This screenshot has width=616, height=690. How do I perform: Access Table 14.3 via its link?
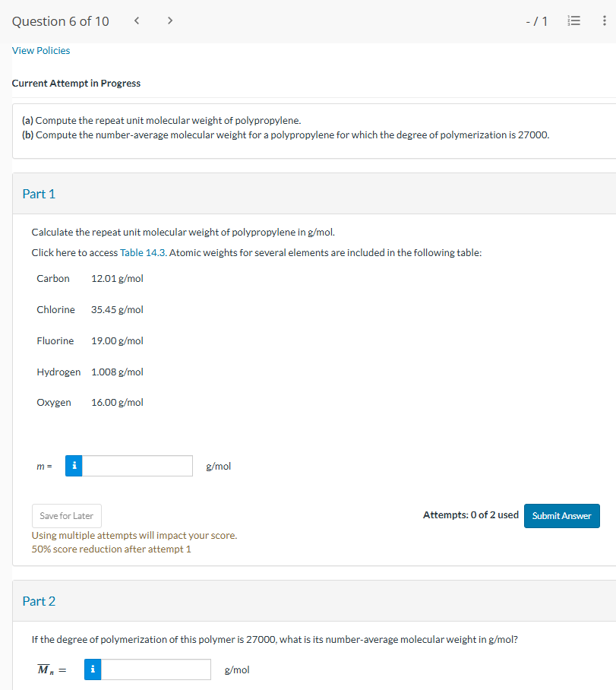(142, 252)
